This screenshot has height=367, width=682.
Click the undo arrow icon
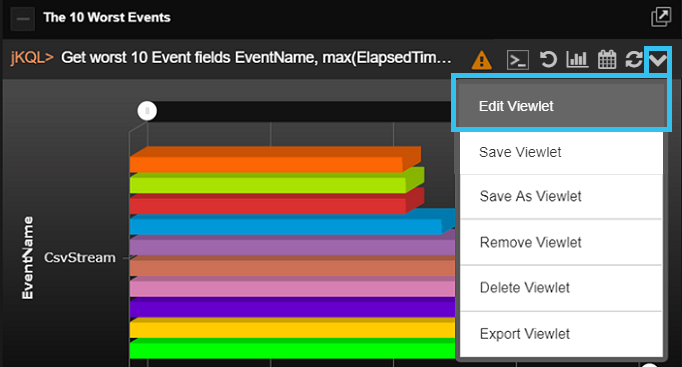[x=548, y=60]
